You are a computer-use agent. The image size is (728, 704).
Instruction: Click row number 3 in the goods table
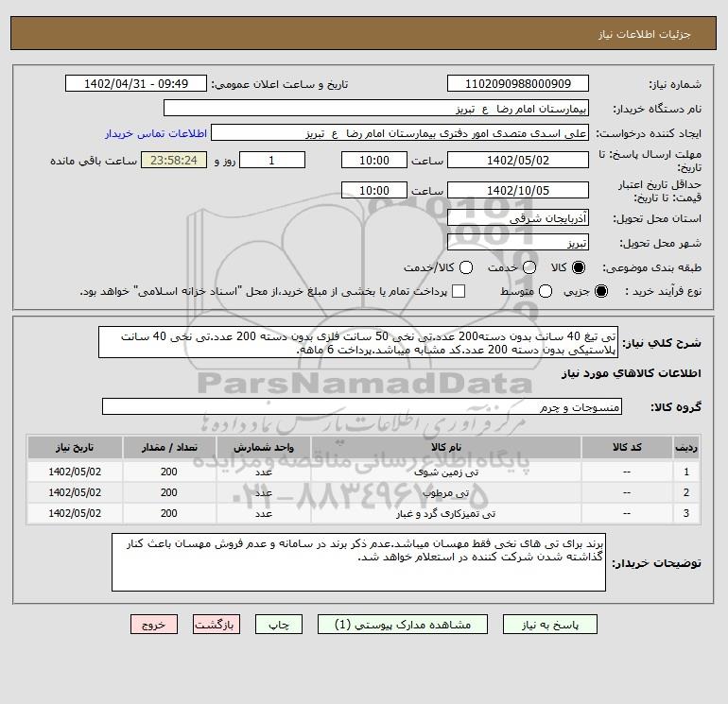686,514
